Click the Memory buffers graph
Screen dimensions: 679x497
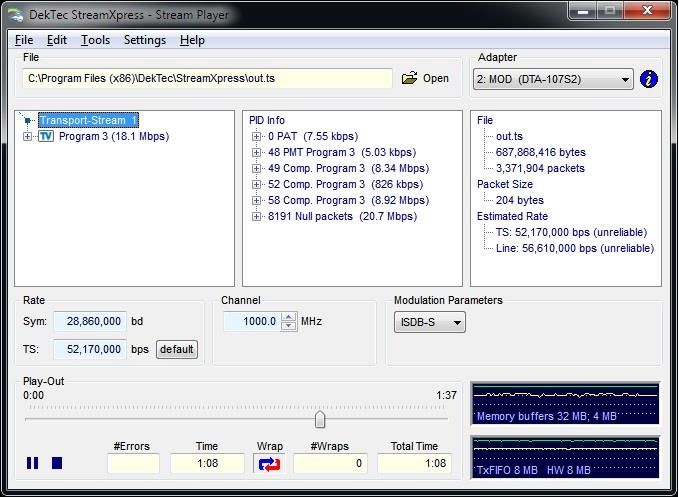click(x=566, y=403)
